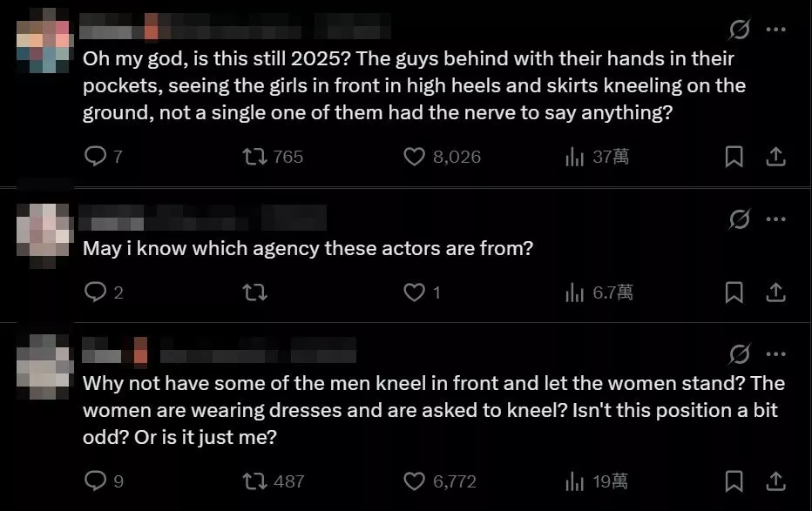Click the Grok icon on first tweet
The height and width of the screenshot is (511, 812).
click(739, 30)
